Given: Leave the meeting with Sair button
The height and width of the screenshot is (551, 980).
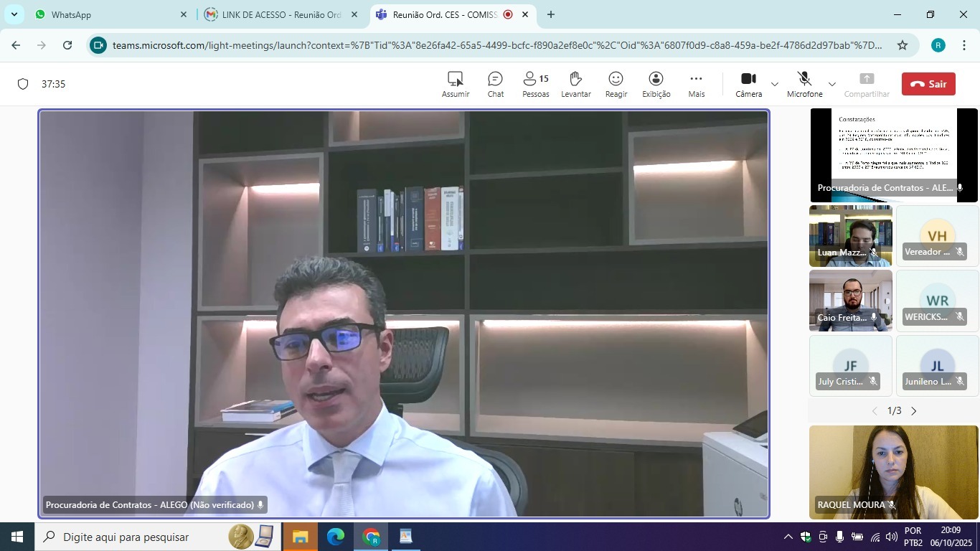Looking at the screenshot, I should pos(928,84).
